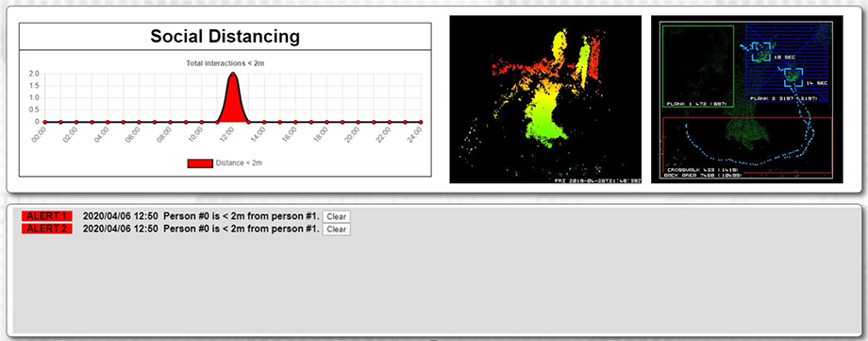
Task: Open the zone tracking map image
Action: (x=747, y=99)
